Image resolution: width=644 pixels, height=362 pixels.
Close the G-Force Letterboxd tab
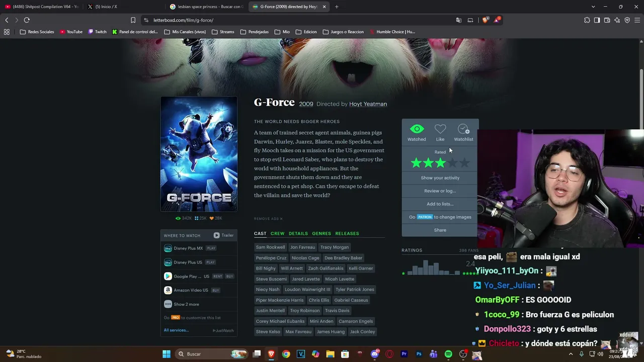click(324, 7)
